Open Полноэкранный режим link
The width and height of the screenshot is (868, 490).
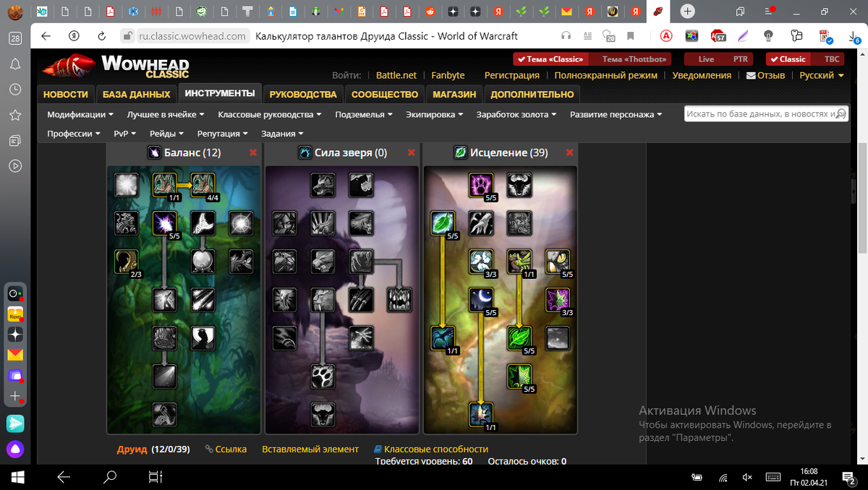(605, 75)
